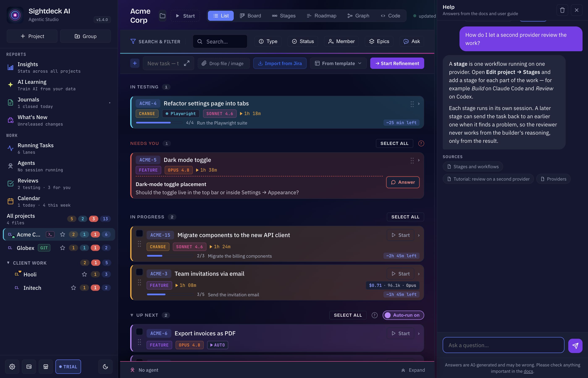Open the terminal icon on the Acme C... row
This screenshot has width=588, height=378.
[50, 234]
